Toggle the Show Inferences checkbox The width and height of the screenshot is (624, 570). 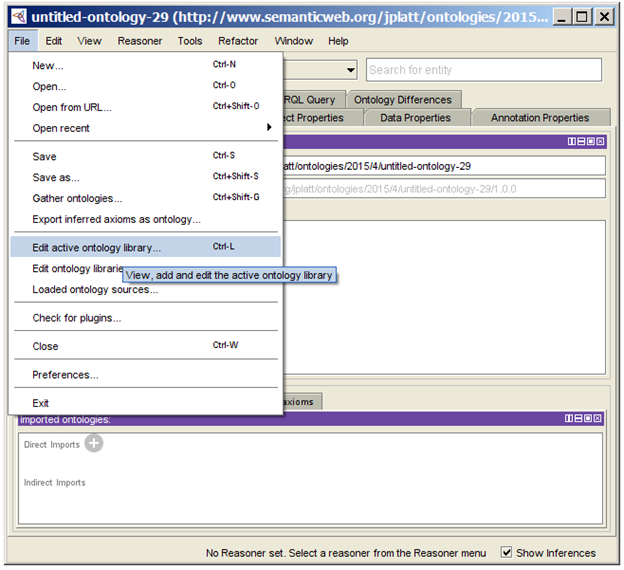(x=506, y=552)
